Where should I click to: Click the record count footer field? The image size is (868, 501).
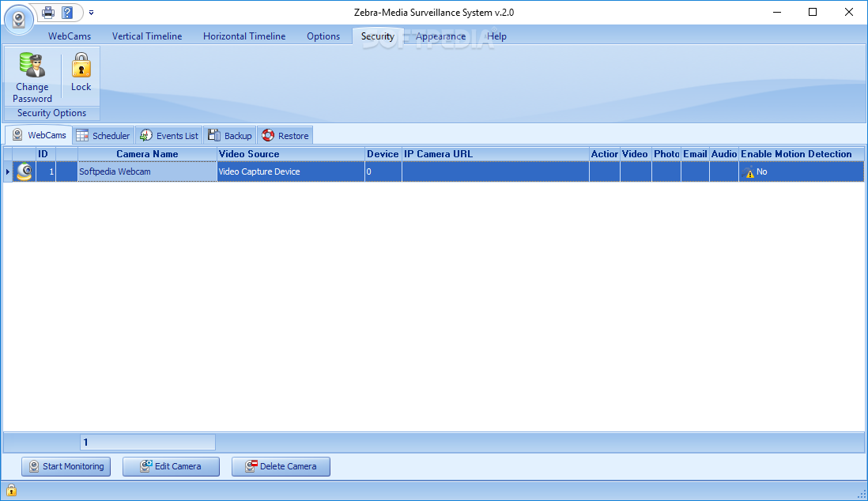point(148,443)
